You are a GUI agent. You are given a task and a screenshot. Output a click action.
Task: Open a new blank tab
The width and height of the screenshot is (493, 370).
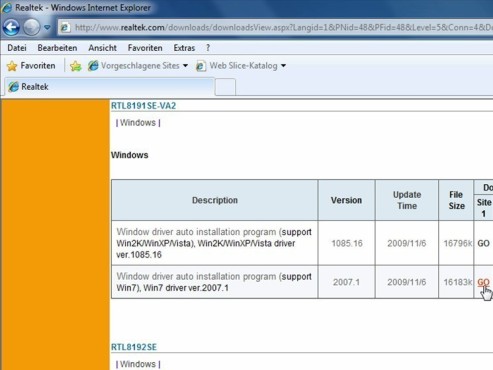point(225,87)
